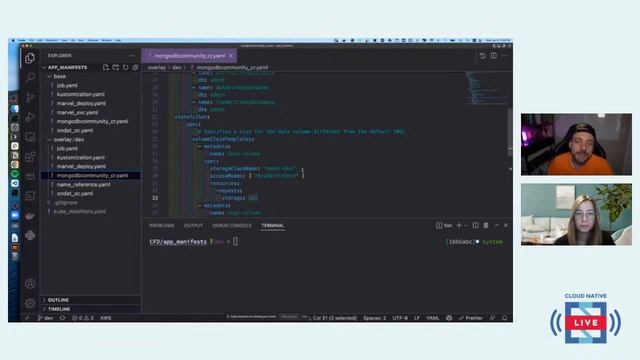
Task: Switch to the DEBUG CONSOLE tab
Action: pos(231,226)
